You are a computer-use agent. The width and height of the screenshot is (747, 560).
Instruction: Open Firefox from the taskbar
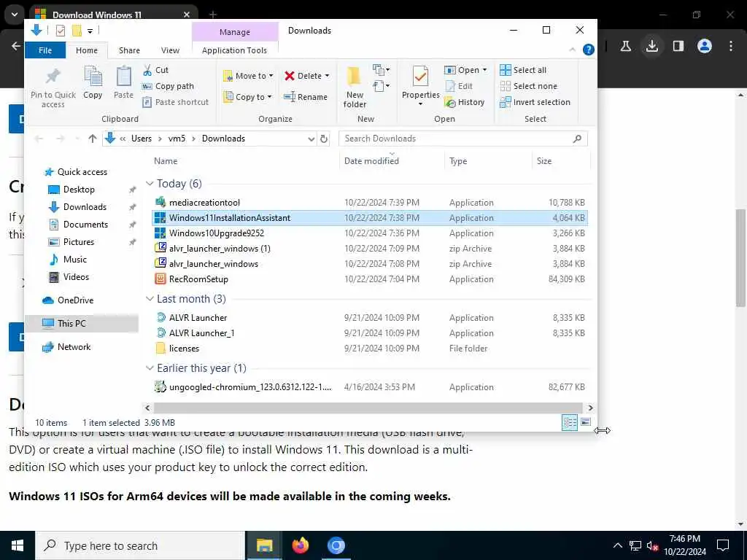point(301,545)
